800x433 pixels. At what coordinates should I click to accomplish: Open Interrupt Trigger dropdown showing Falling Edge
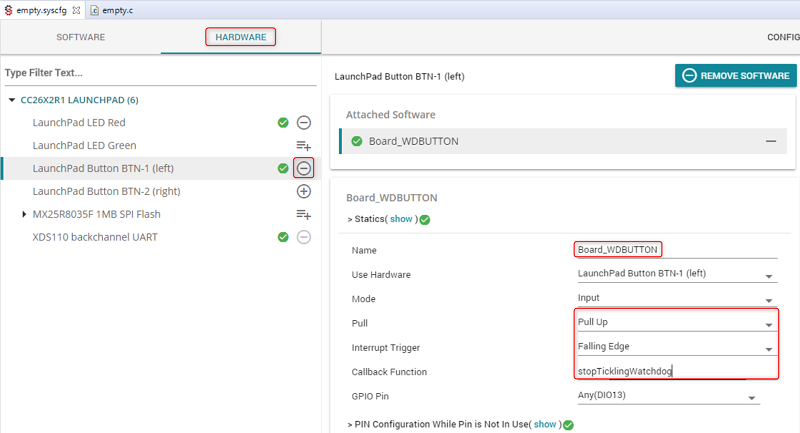(769, 348)
